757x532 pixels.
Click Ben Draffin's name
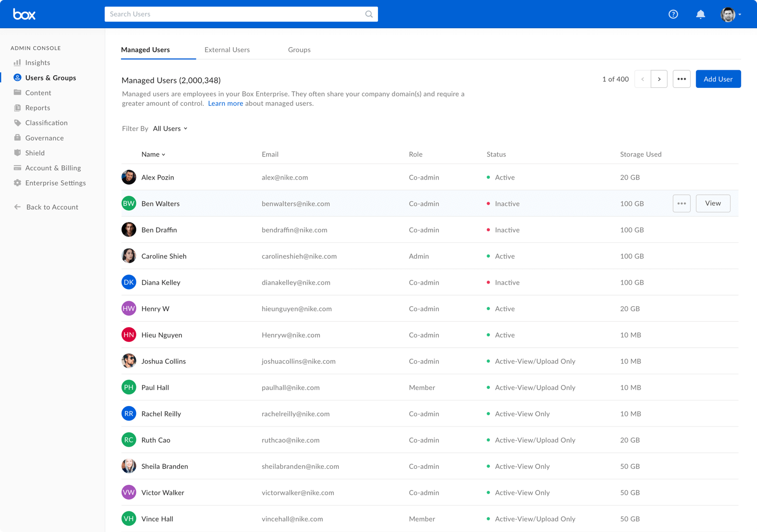[x=159, y=230]
